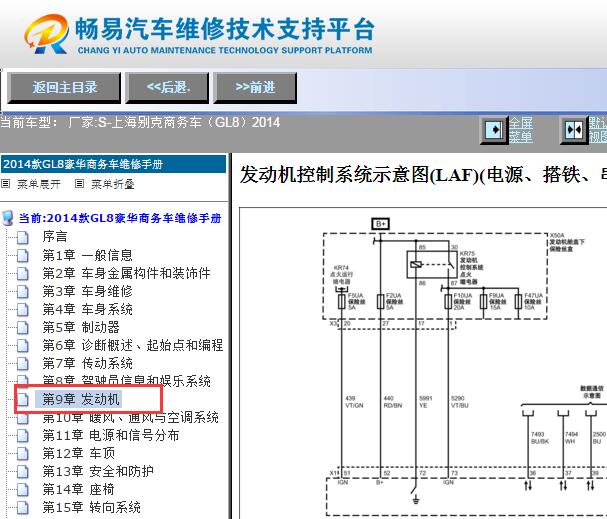Open 第1章 一般信息
Screen dimensions: 607x519
coord(87,255)
